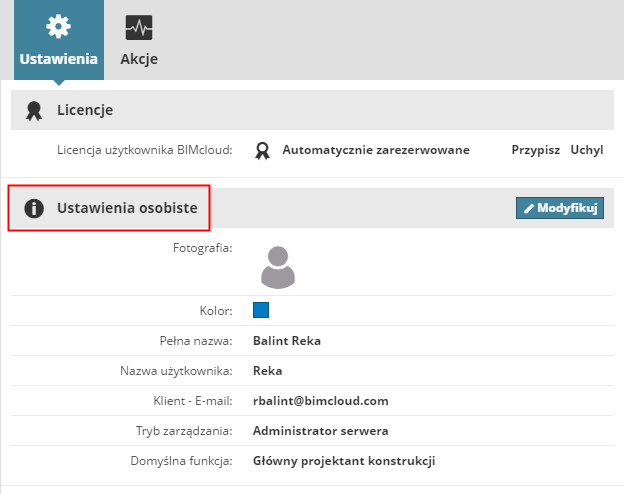Screen dimensions: 624x494
Task: Open the Akcje tab
Action: 139,58
